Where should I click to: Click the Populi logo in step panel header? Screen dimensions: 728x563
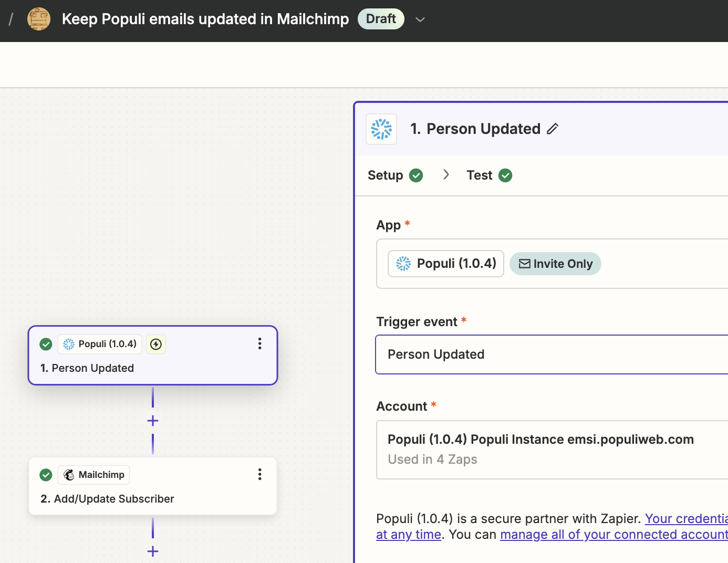(381, 129)
